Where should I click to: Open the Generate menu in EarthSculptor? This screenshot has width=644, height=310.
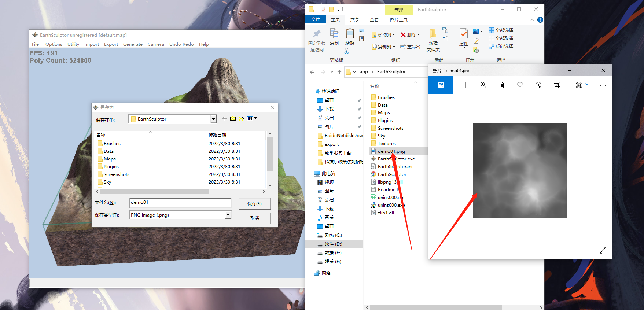(x=133, y=44)
